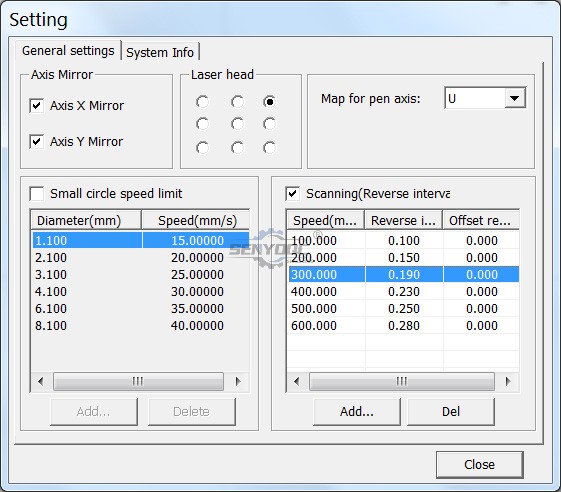Click the 30.00000 speed value
The width and height of the screenshot is (561, 492).
[x=197, y=292]
